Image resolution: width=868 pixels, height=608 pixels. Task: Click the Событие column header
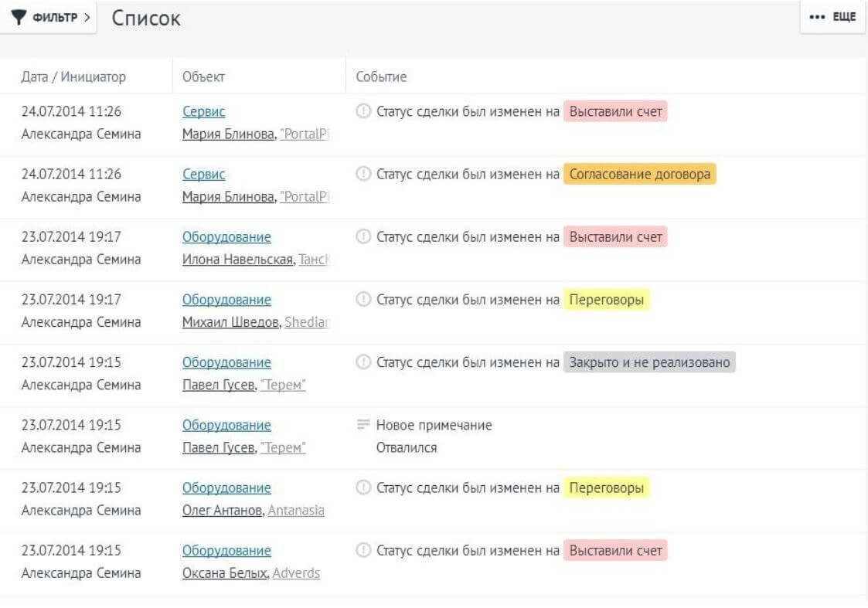[x=381, y=76]
